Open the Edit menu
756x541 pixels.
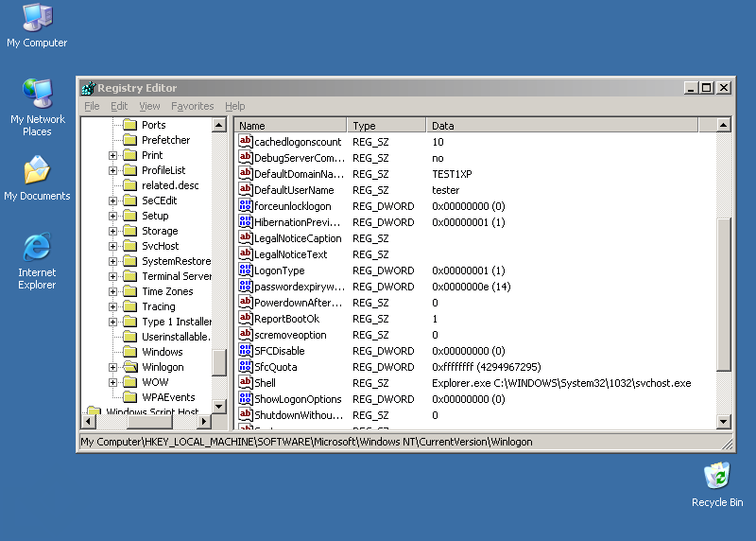119,106
